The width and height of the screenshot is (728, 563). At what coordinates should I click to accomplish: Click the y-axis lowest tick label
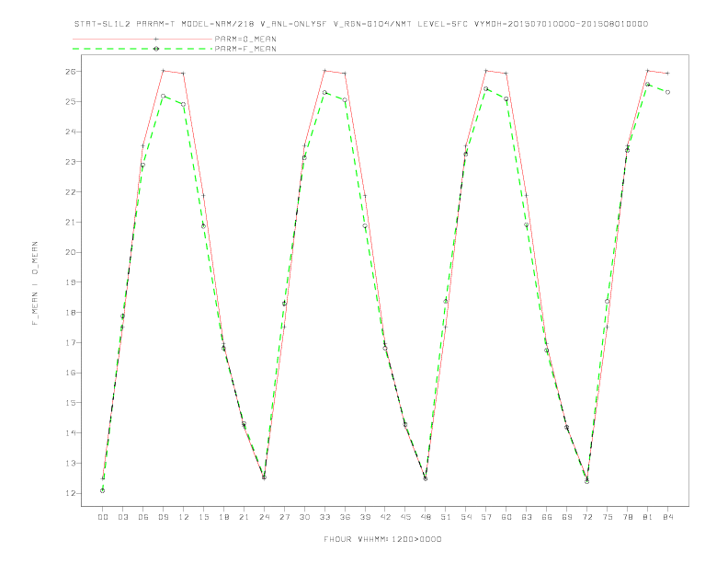[x=70, y=493]
